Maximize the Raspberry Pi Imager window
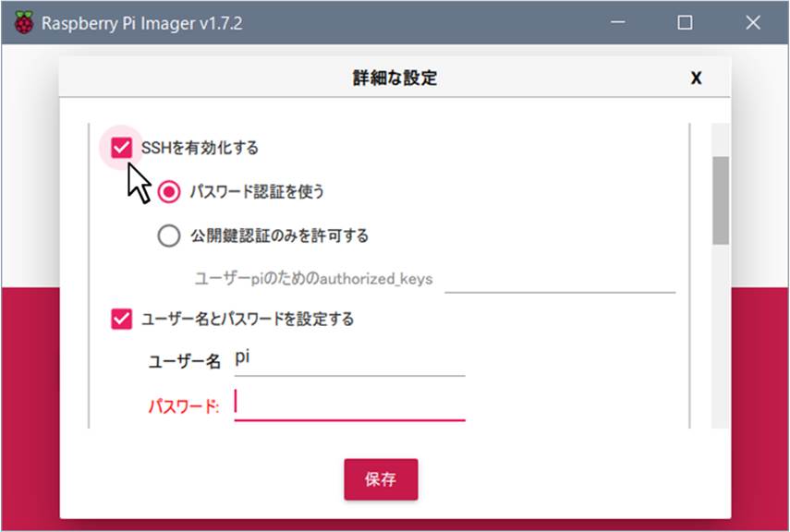 pos(685,23)
